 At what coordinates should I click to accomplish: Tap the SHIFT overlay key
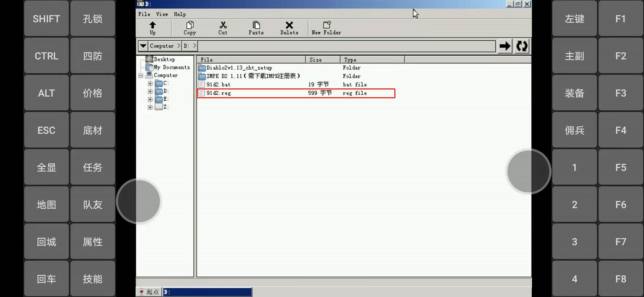pyautogui.click(x=46, y=18)
